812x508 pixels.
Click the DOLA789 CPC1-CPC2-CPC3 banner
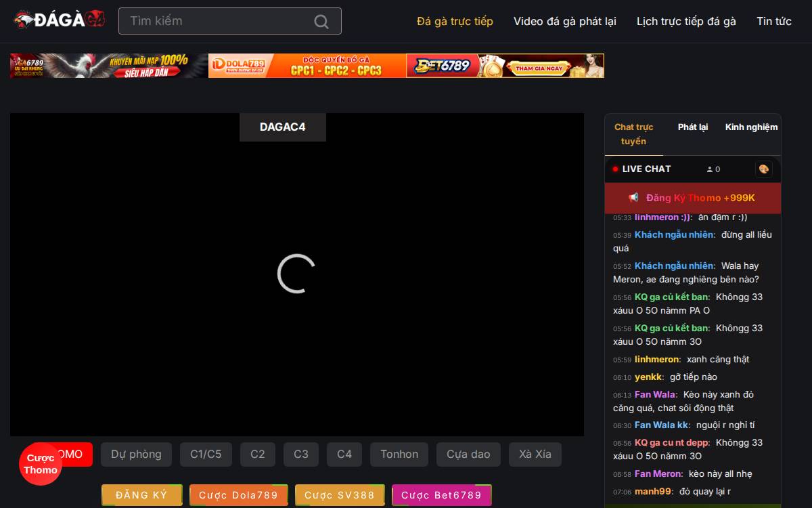307,66
